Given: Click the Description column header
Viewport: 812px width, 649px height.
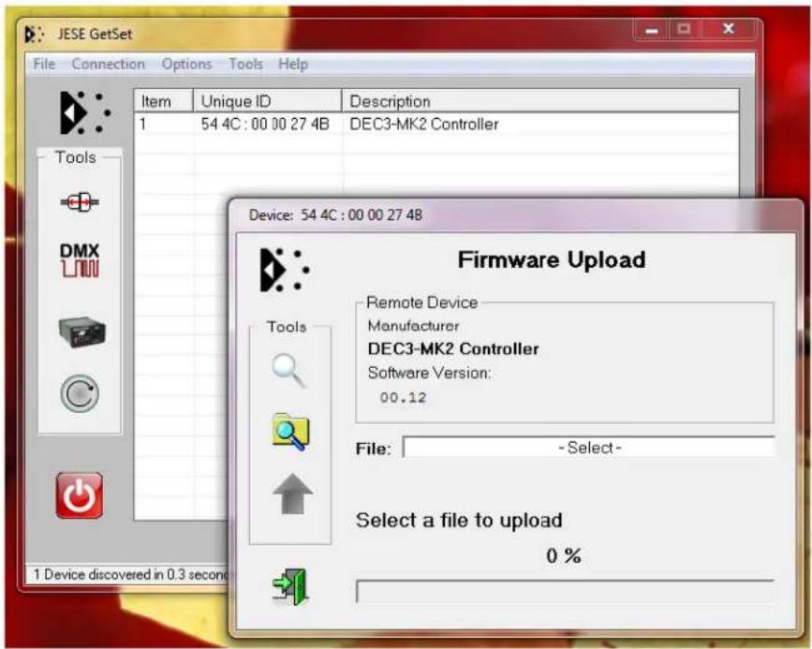Looking at the screenshot, I should [540, 101].
